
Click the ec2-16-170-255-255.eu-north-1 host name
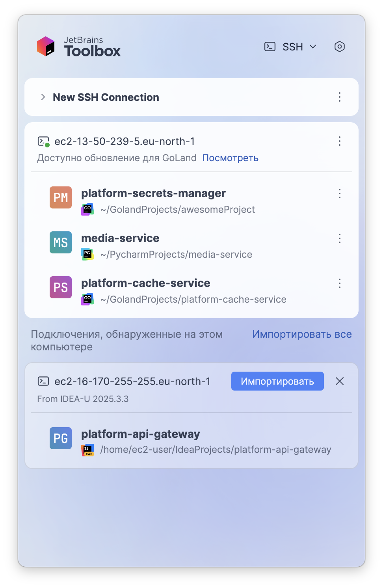click(x=132, y=381)
